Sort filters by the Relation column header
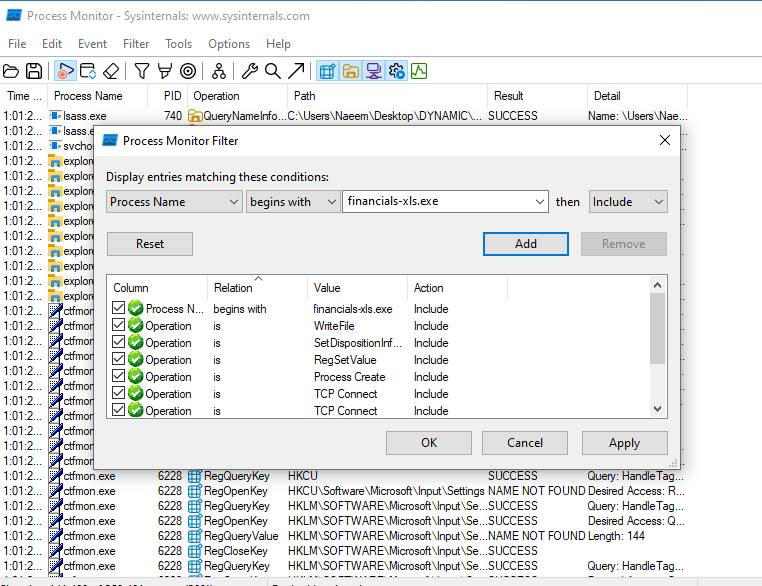This screenshot has height=586, width=762. [x=258, y=288]
